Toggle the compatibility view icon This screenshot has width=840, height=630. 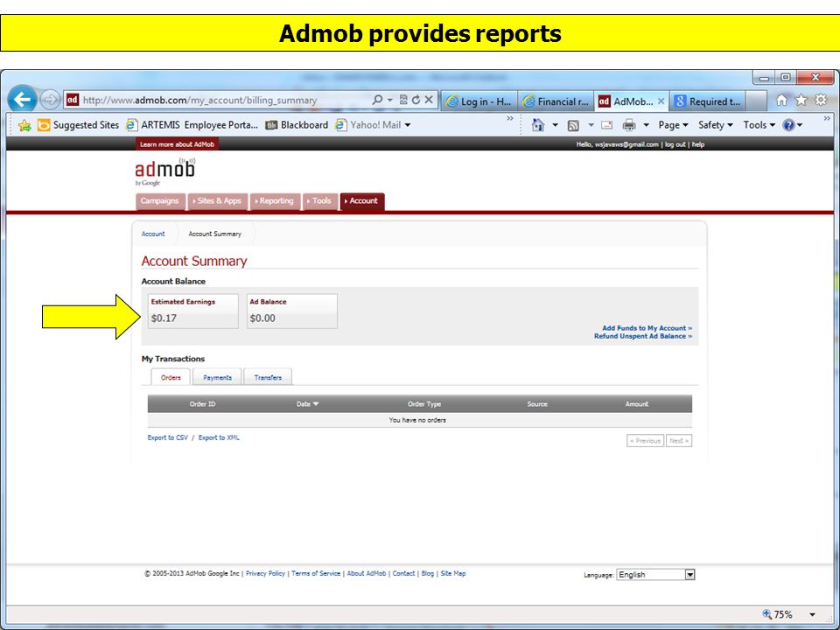click(403, 100)
